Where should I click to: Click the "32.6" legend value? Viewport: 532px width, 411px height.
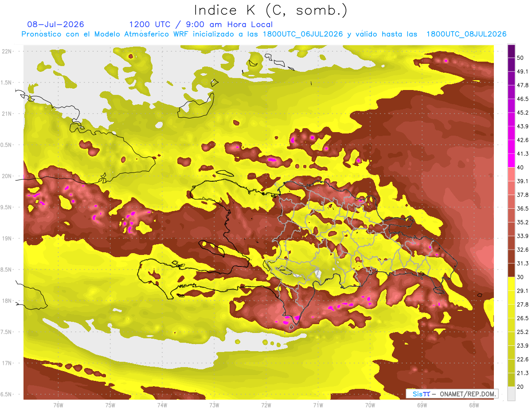[522, 250]
